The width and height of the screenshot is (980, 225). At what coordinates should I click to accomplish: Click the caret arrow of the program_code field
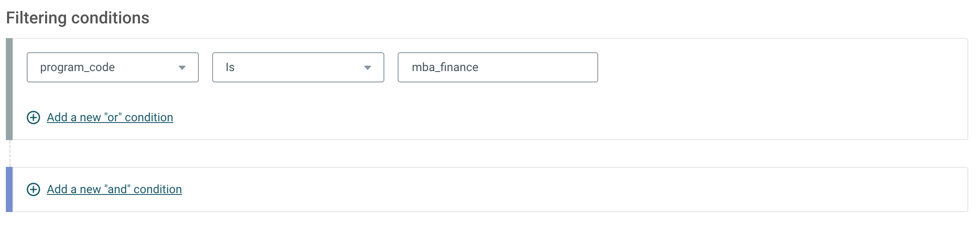[182, 68]
